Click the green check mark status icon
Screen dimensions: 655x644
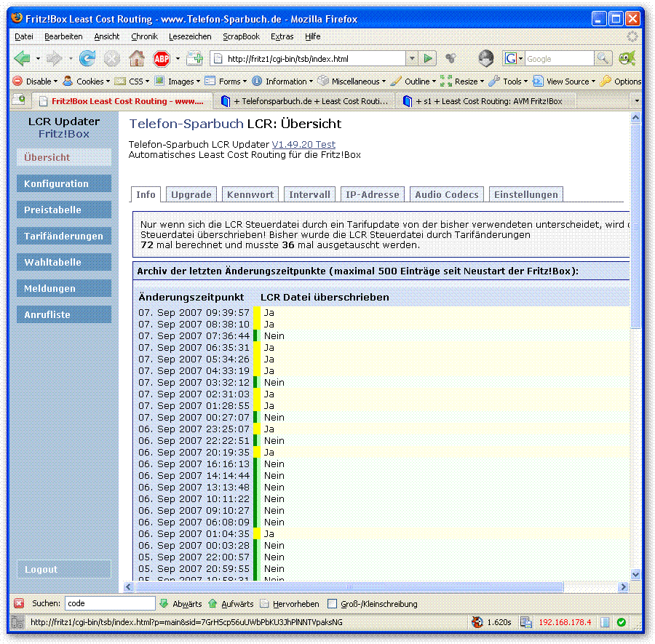click(622, 622)
